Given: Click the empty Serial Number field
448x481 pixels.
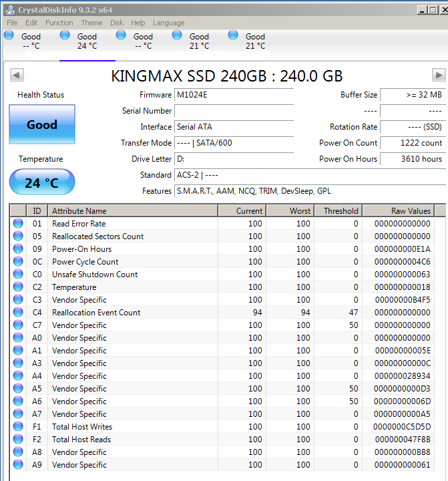Looking at the screenshot, I should (234, 111).
